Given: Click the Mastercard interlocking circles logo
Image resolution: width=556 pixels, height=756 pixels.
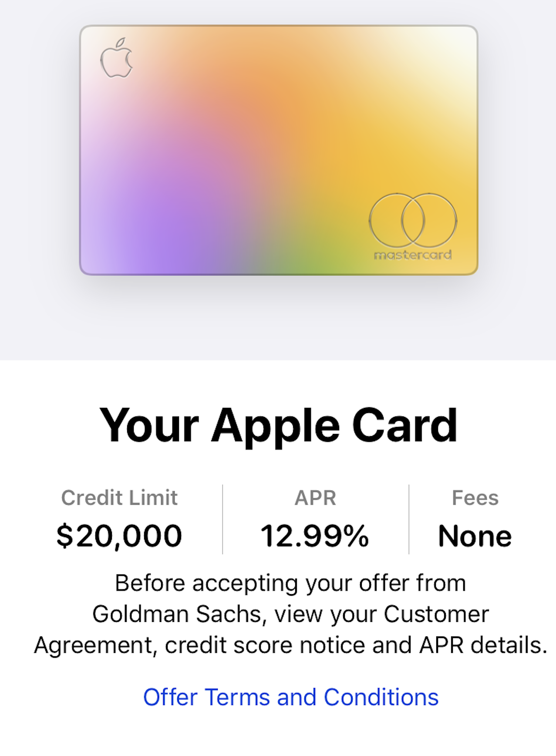Looking at the screenshot, I should point(413,220).
